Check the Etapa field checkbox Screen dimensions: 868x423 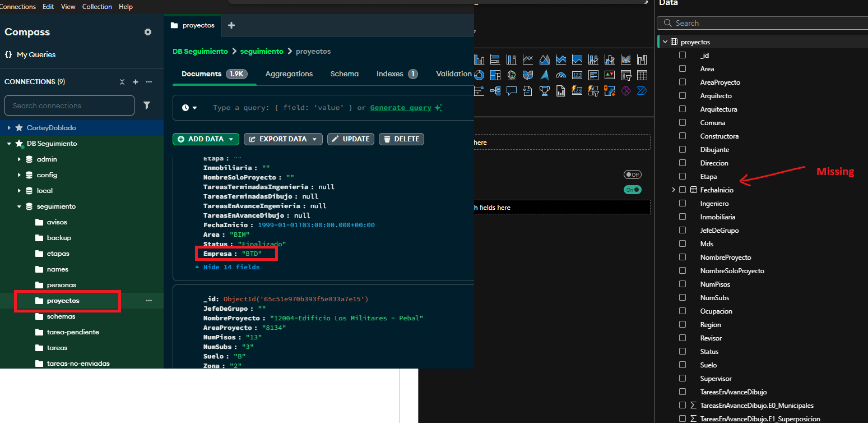point(683,176)
